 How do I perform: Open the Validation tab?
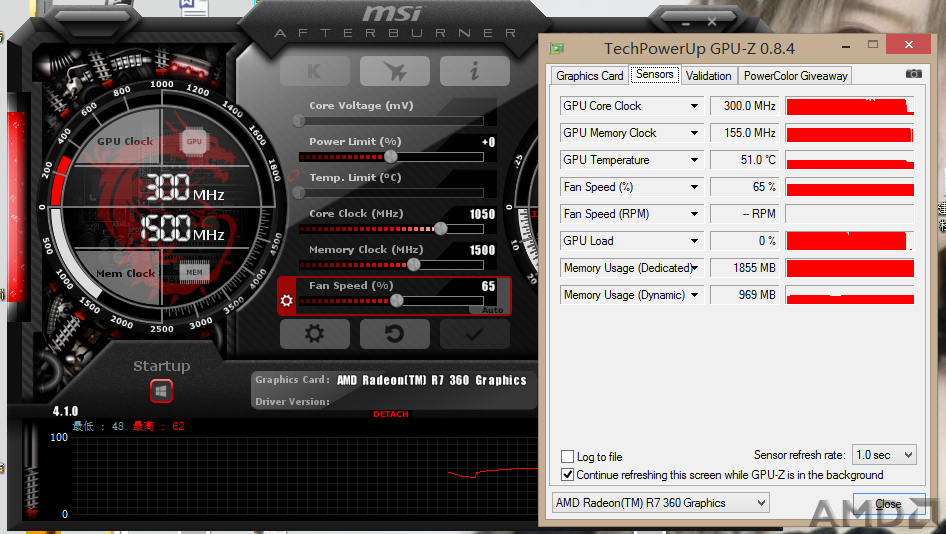(708, 76)
